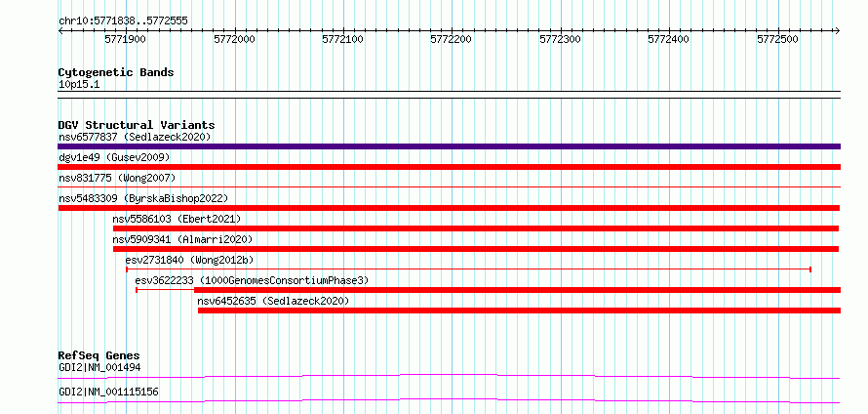Screen dimensions: 868x414
Task: Click the red nsv6452635 variant bar
Action: click(x=519, y=310)
